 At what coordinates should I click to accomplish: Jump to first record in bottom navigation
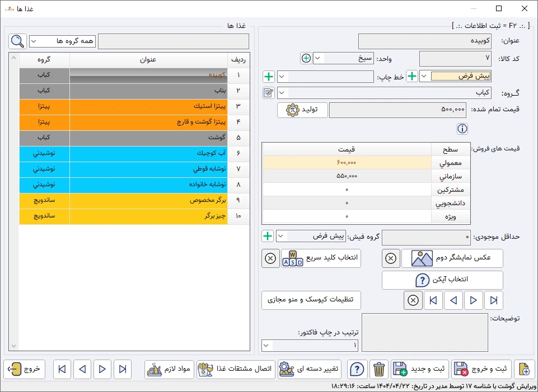click(62, 369)
